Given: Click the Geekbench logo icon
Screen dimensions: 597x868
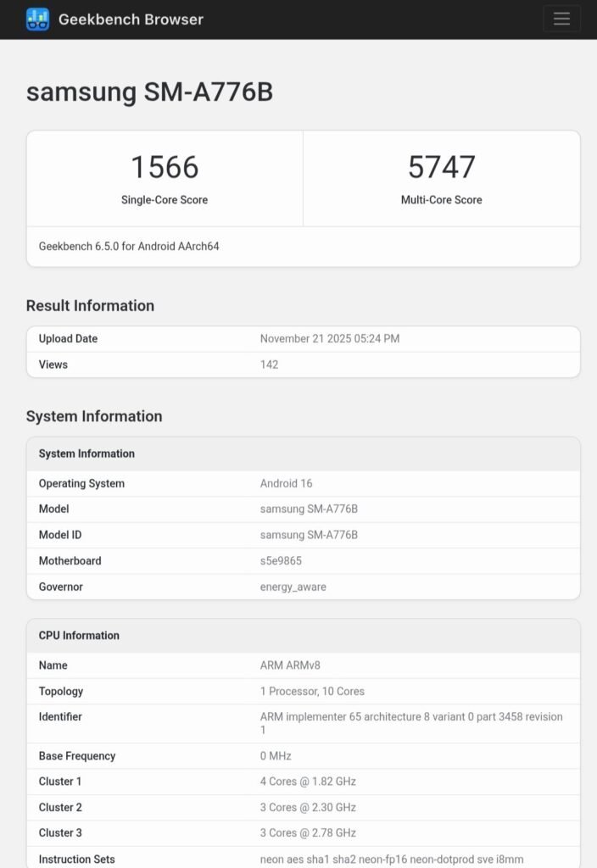Looking at the screenshot, I should (37, 19).
